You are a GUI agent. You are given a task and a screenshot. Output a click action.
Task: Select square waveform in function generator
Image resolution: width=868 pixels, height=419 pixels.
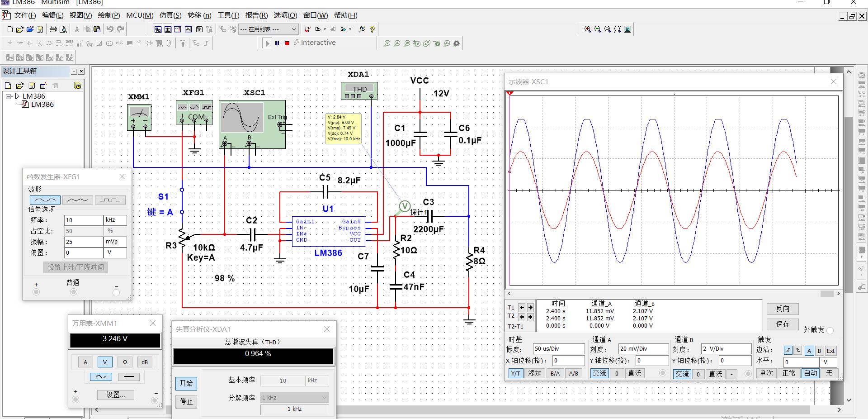click(110, 200)
